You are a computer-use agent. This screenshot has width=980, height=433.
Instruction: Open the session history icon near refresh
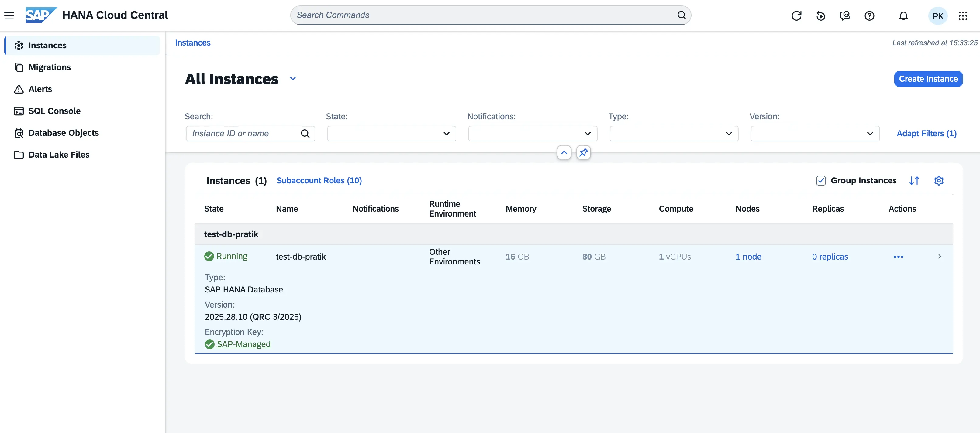[x=821, y=15]
